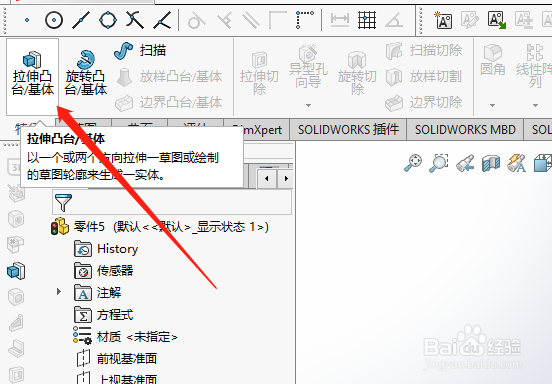Select the Point sketch tool
552x384 pixels.
[x=27, y=20]
